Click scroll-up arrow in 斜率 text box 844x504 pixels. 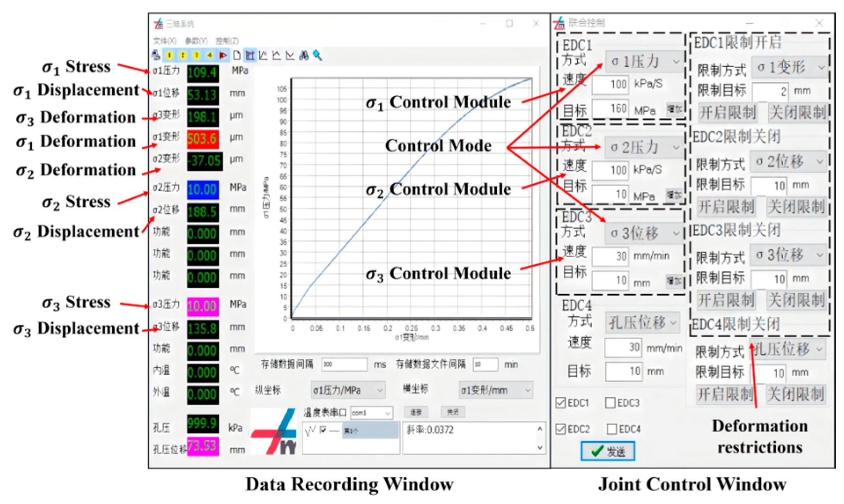[539, 428]
